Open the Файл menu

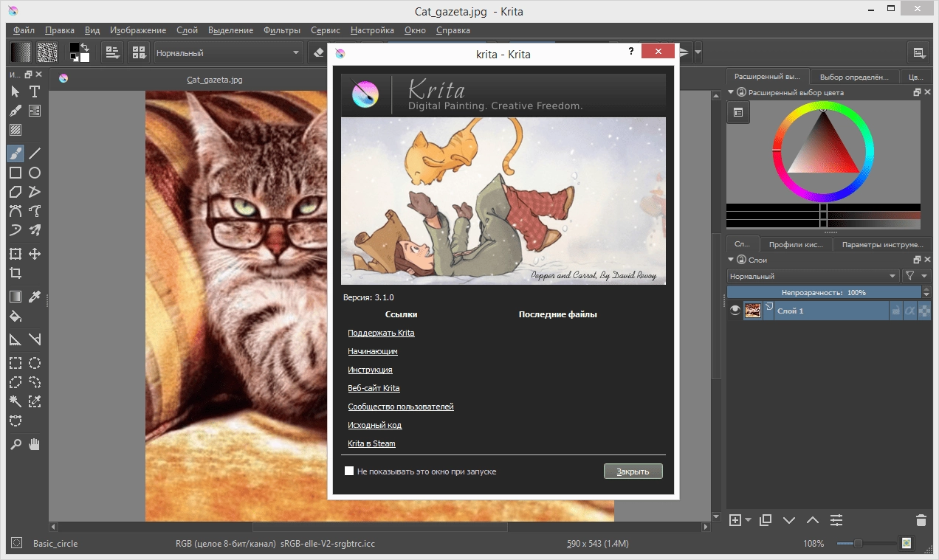(24, 30)
